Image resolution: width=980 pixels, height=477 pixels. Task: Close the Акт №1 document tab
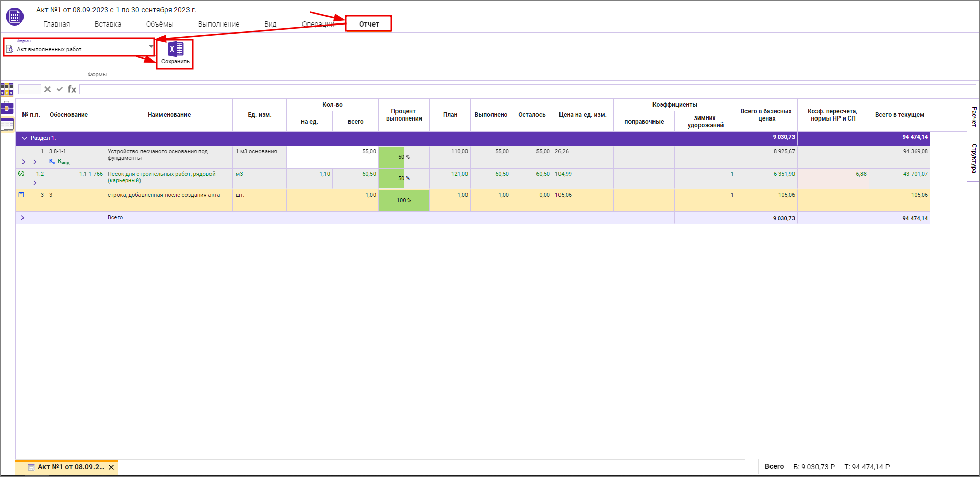111,467
